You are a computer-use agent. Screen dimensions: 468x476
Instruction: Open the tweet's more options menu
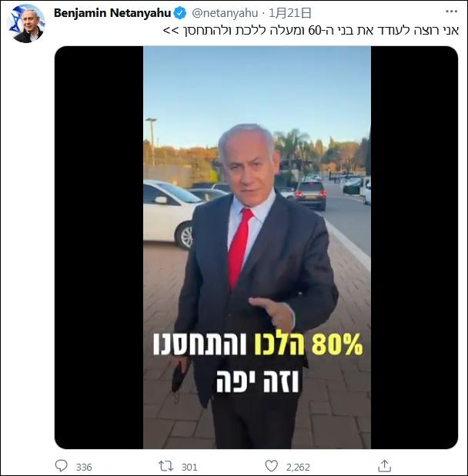451,12
